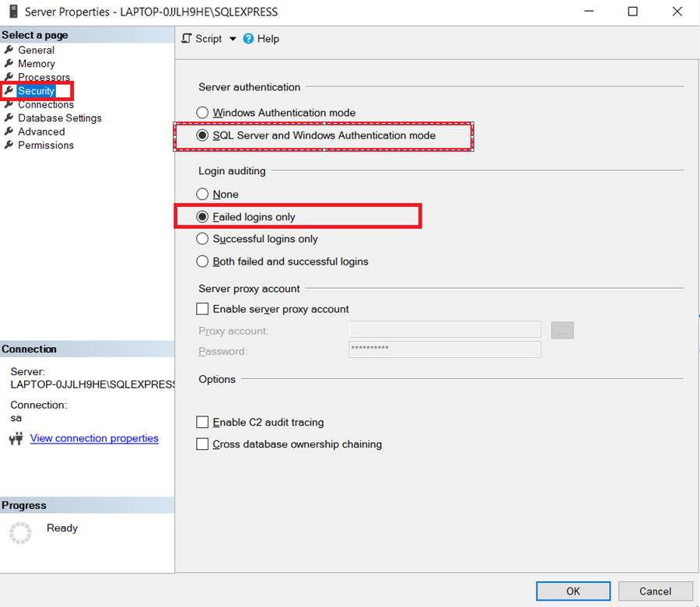The width and height of the screenshot is (700, 607).
Task: Select Windows Authentication mode
Action: pyautogui.click(x=276, y=113)
